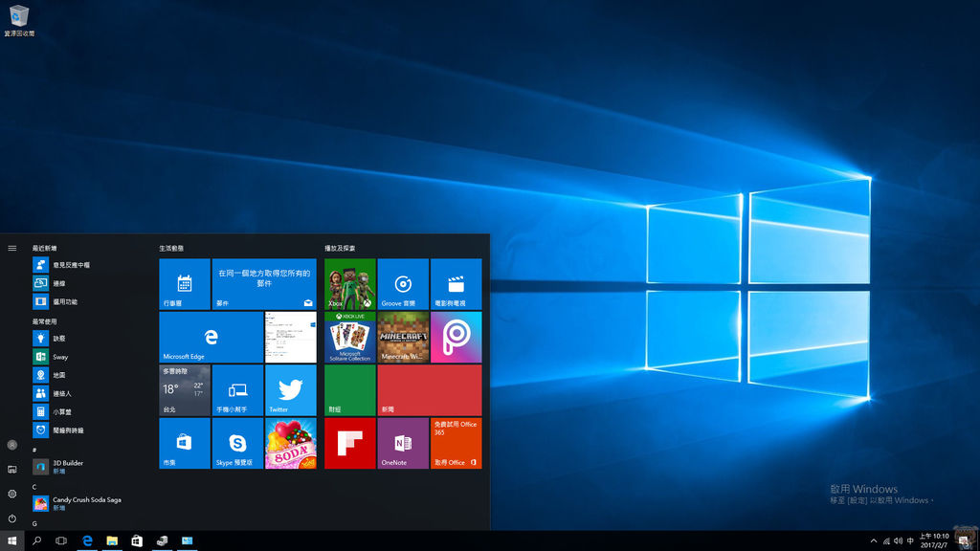Show hidden system tray icons chevron
Image resolution: width=980 pixels, height=551 pixels.
(873, 541)
